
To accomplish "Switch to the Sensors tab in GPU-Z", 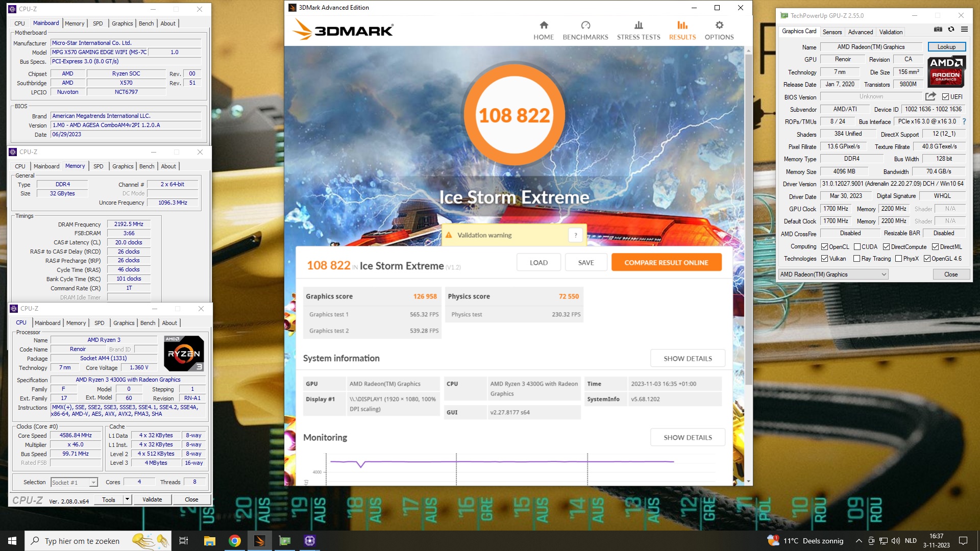I will (x=832, y=32).
